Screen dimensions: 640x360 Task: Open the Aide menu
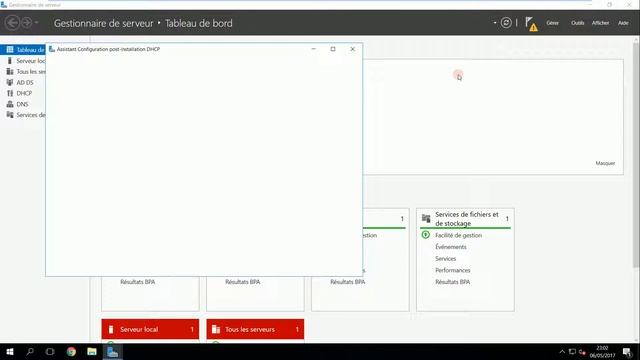pyautogui.click(x=623, y=23)
